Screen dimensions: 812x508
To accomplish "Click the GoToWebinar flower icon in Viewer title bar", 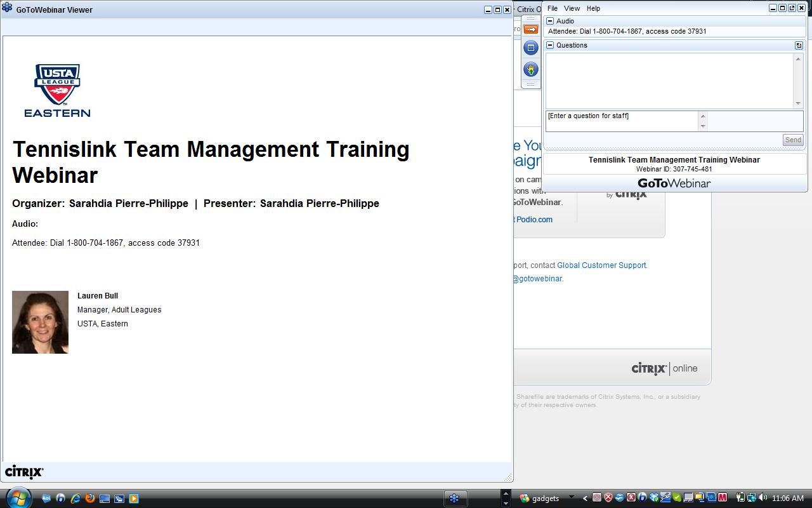I will [8, 9].
